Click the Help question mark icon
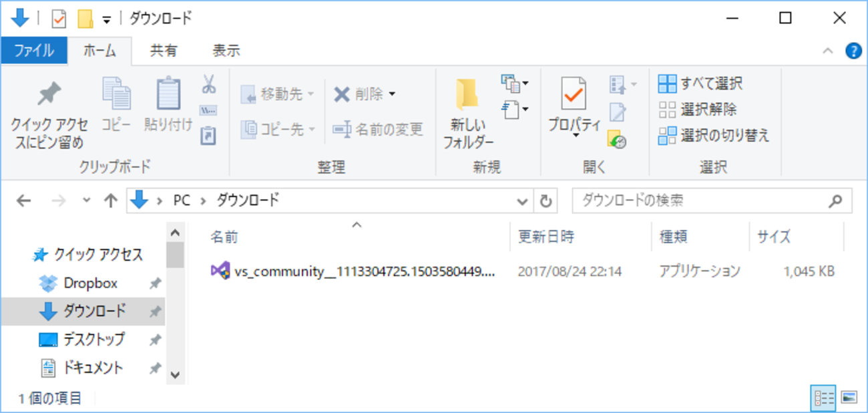Image resolution: width=868 pixels, height=413 pixels. [853, 51]
